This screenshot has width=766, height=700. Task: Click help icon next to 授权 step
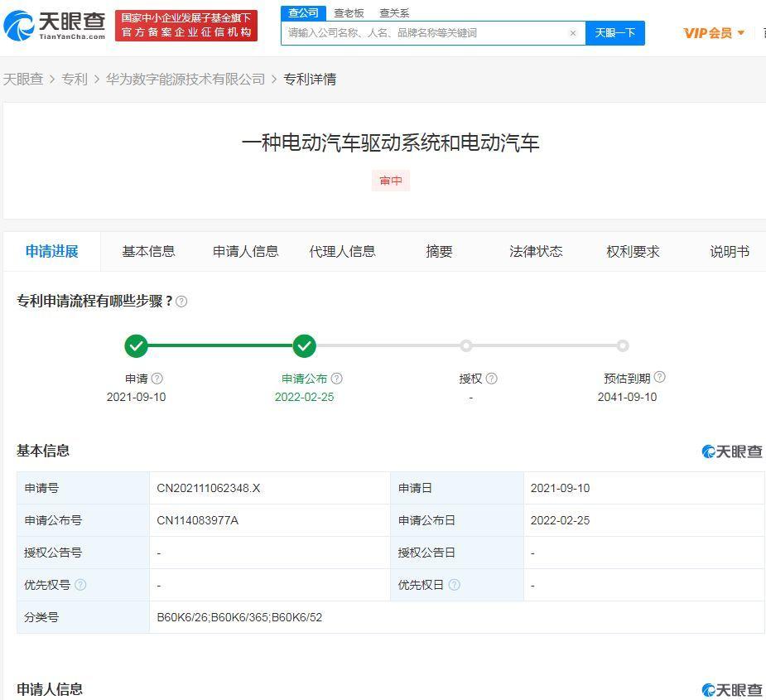(x=491, y=379)
